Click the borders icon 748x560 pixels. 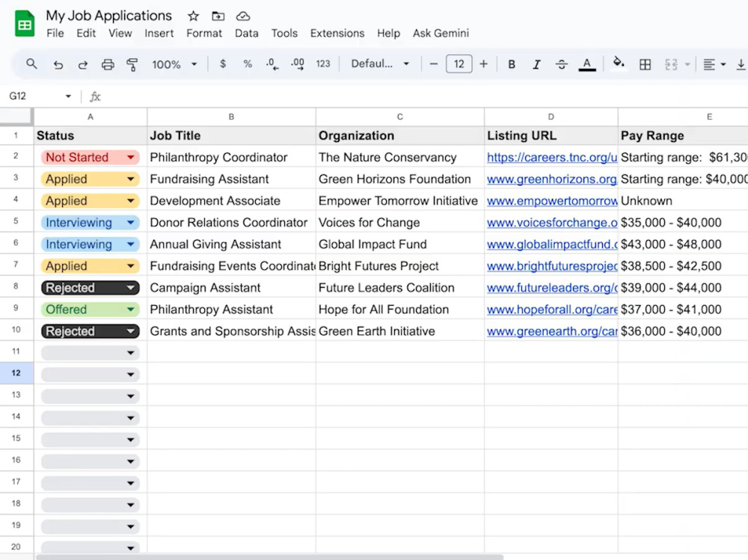(645, 64)
